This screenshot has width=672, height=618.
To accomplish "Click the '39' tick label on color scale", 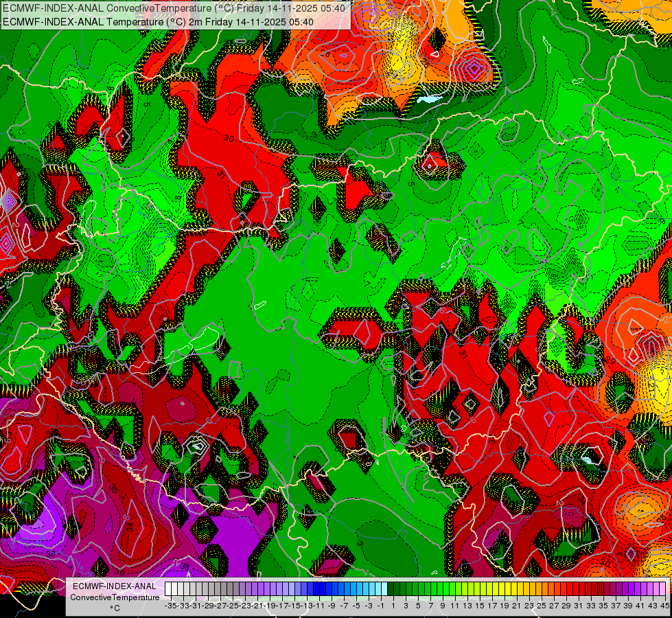I will [628, 606].
